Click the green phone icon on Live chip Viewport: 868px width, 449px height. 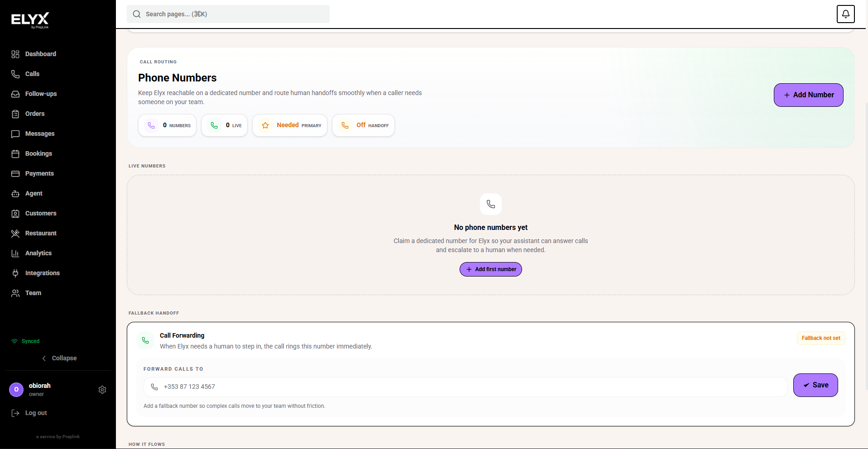[x=214, y=125]
